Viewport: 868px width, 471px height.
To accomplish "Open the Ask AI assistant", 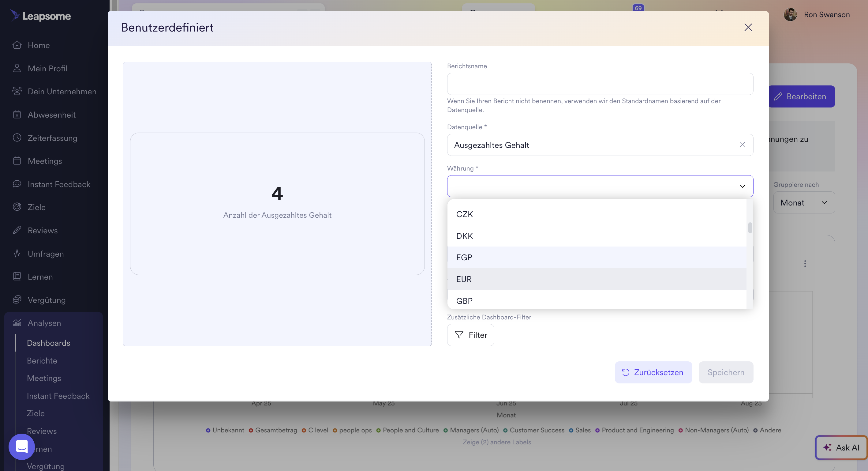I will pyautogui.click(x=841, y=447).
